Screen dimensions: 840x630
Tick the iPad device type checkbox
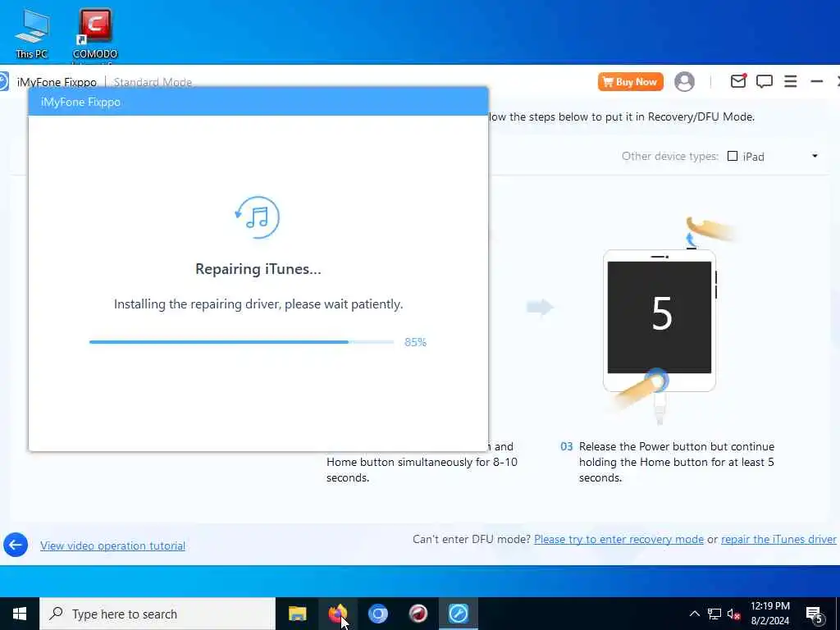pos(733,156)
